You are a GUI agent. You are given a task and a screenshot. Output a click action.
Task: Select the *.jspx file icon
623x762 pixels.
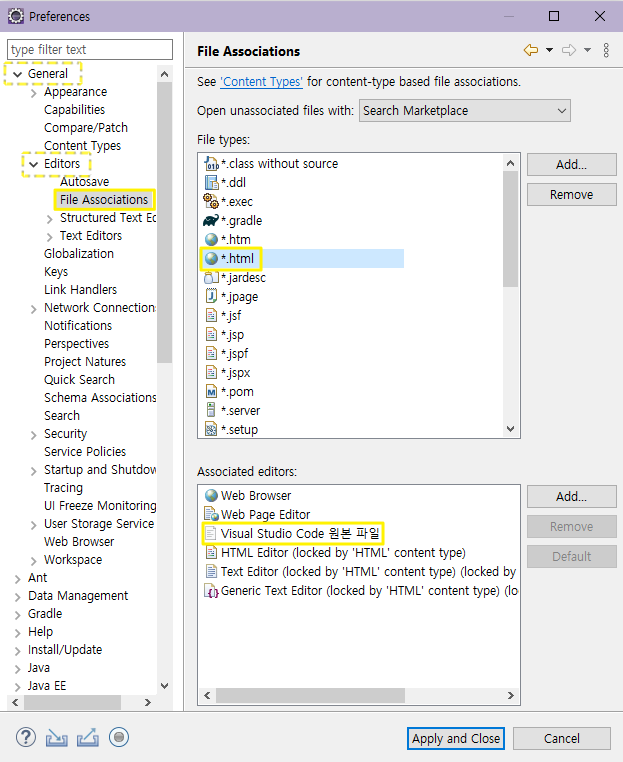(x=211, y=373)
